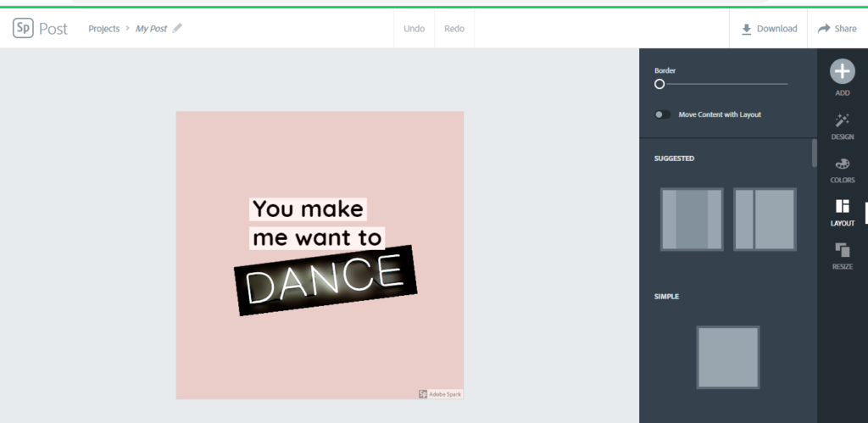
Task: Click the COLORS label in sidebar
Action: (842, 181)
